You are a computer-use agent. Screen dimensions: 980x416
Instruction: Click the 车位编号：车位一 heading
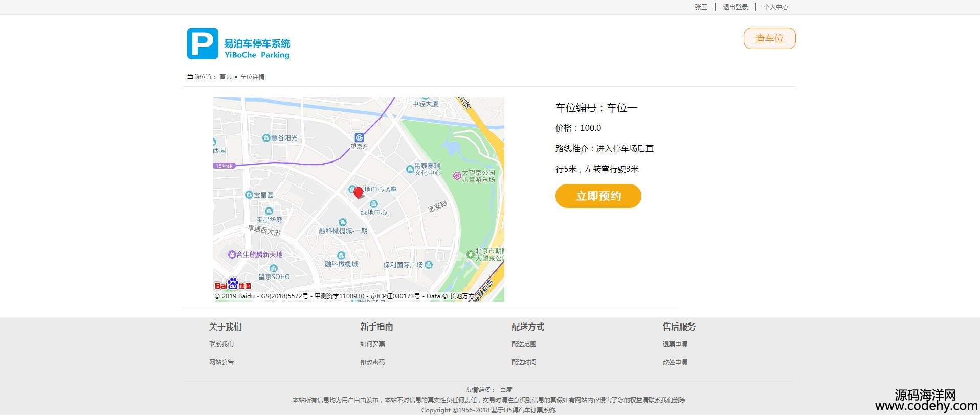596,108
